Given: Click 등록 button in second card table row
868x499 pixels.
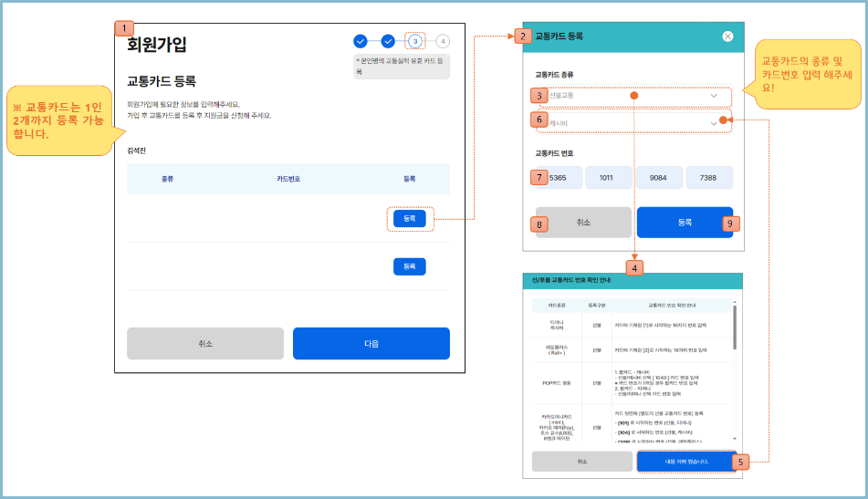Looking at the screenshot, I should [410, 266].
